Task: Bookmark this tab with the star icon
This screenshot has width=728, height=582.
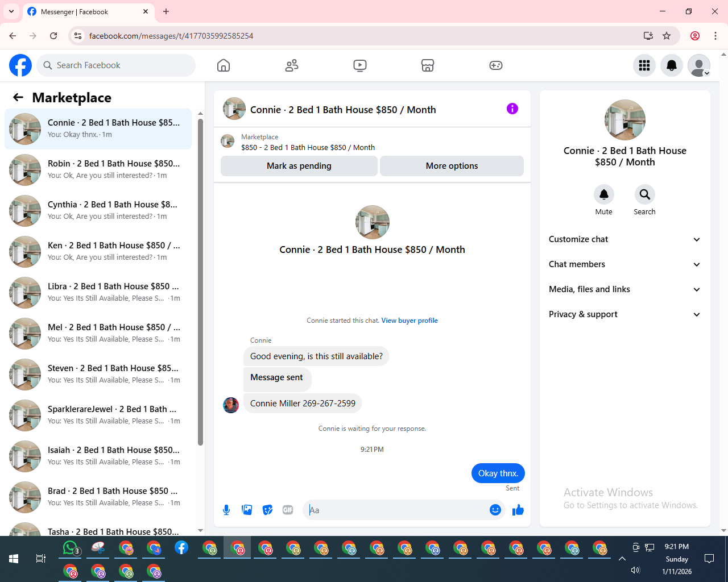Action: [x=667, y=36]
